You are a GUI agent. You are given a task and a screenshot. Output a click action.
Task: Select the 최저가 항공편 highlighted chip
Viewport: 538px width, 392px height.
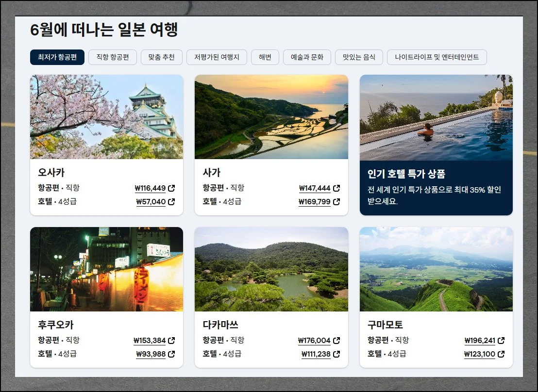click(x=57, y=57)
